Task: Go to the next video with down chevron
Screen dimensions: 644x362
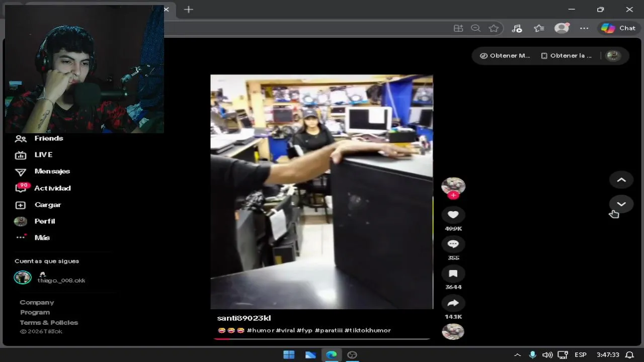Action: tap(621, 204)
